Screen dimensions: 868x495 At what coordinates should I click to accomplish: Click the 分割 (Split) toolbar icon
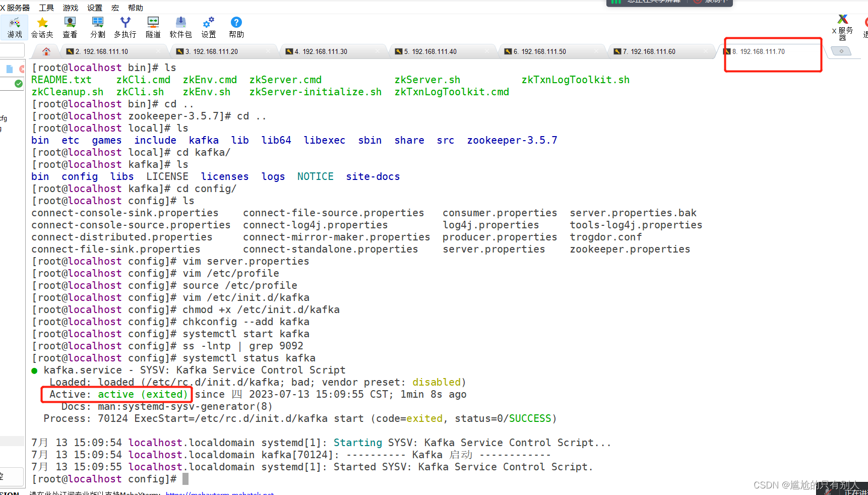point(98,27)
